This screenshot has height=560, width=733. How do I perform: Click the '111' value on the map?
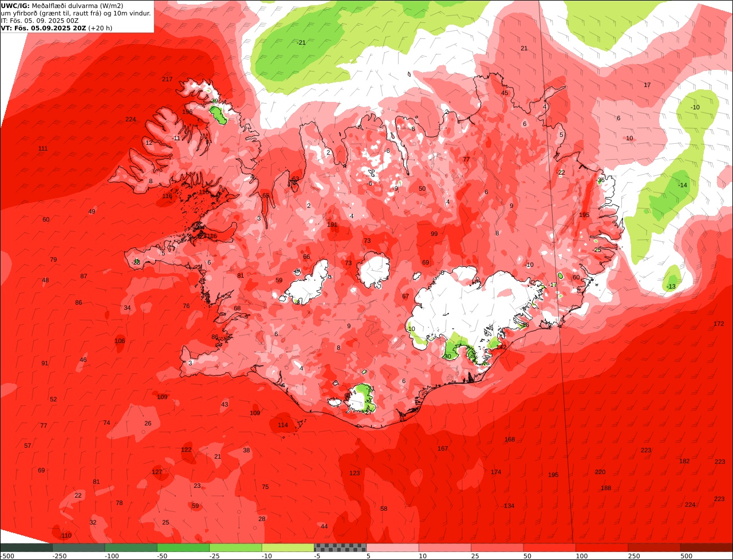point(43,148)
